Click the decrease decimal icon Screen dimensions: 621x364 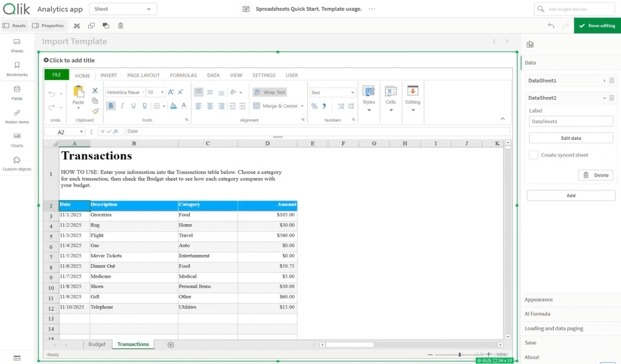click(351, 106)
